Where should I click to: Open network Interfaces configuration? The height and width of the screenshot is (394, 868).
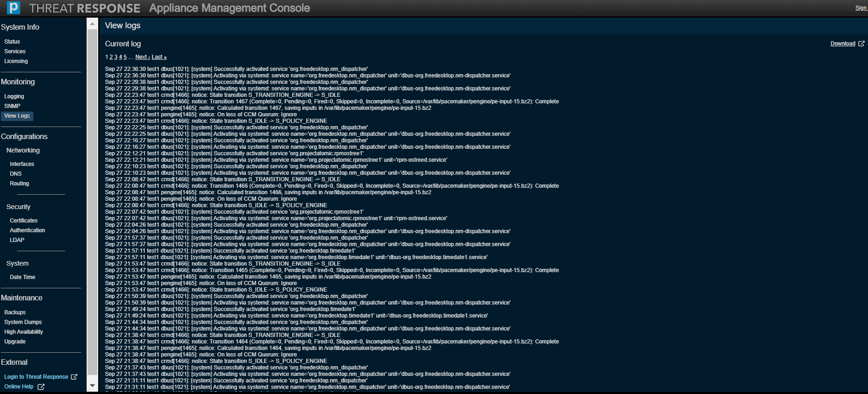(22, 164)
